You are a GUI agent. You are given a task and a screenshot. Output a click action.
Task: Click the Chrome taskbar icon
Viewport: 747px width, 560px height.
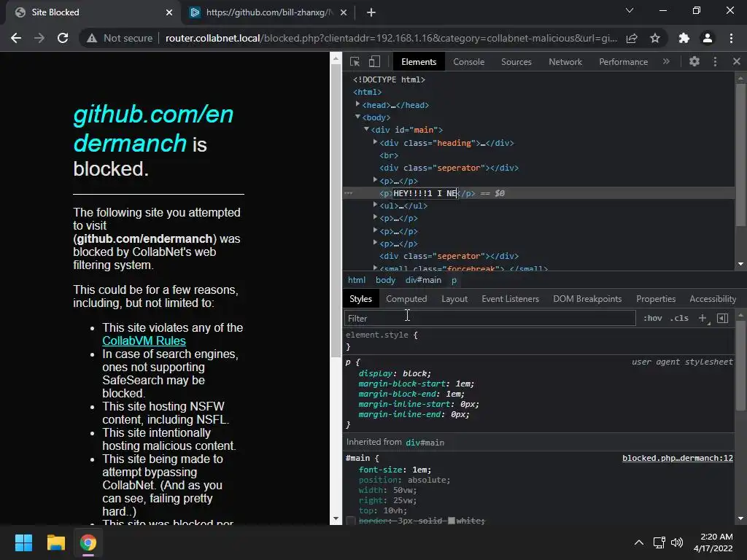pyautogui.click(x=88, y=542)
